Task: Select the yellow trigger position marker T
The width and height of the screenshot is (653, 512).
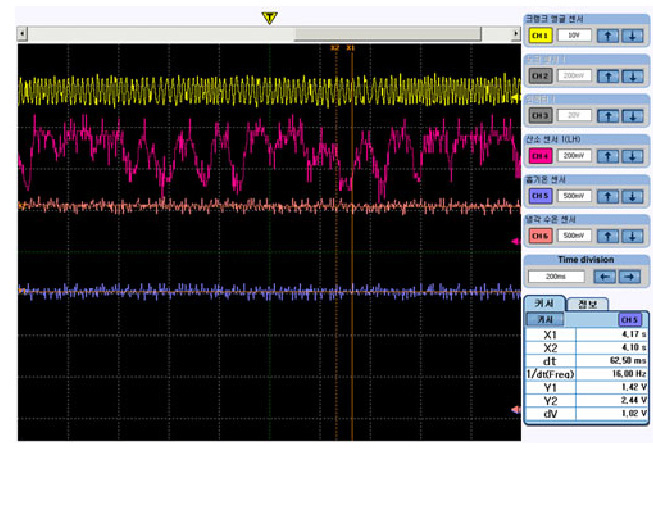Action: tap(269, 17)
